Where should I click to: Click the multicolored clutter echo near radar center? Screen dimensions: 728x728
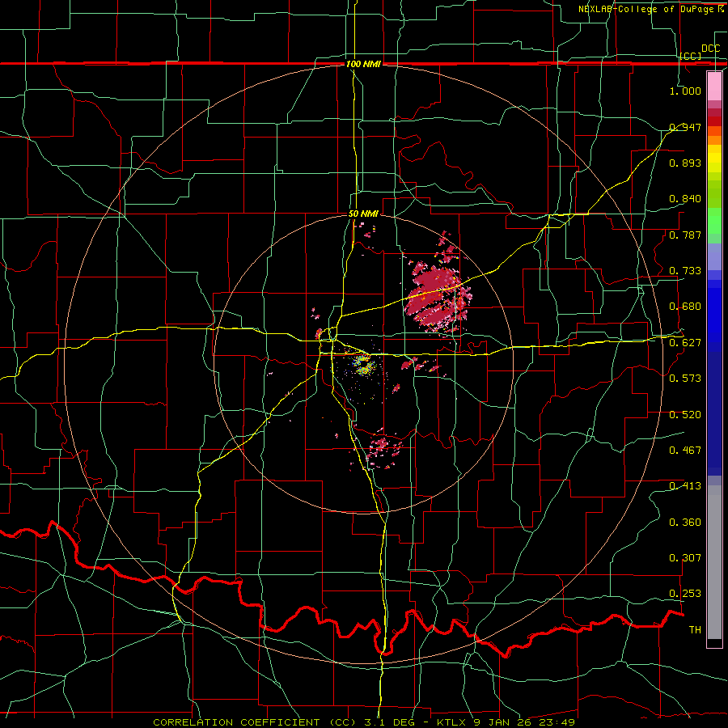point(362,365)
